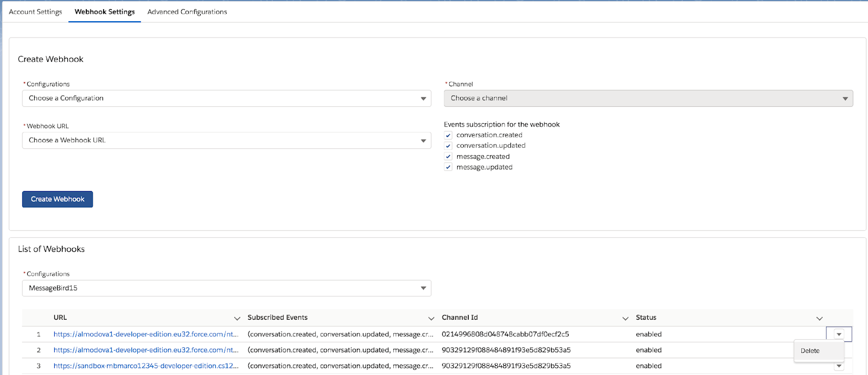Open the URL column sort chevron
Viewport: 868px width, 375px height.
click(237, 318)
